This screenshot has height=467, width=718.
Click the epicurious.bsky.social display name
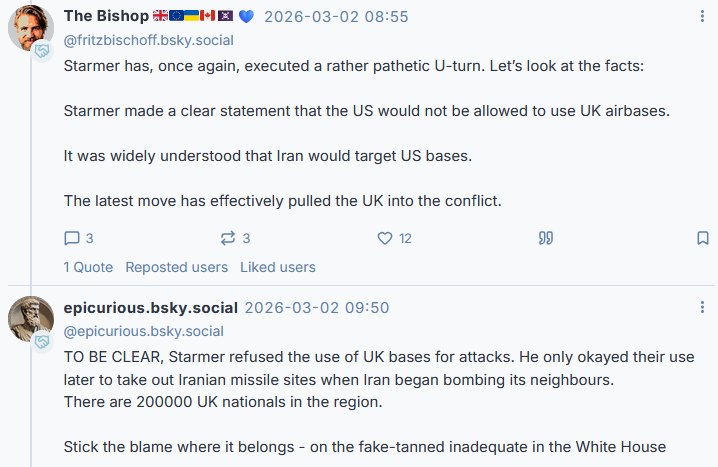(150, 307)
